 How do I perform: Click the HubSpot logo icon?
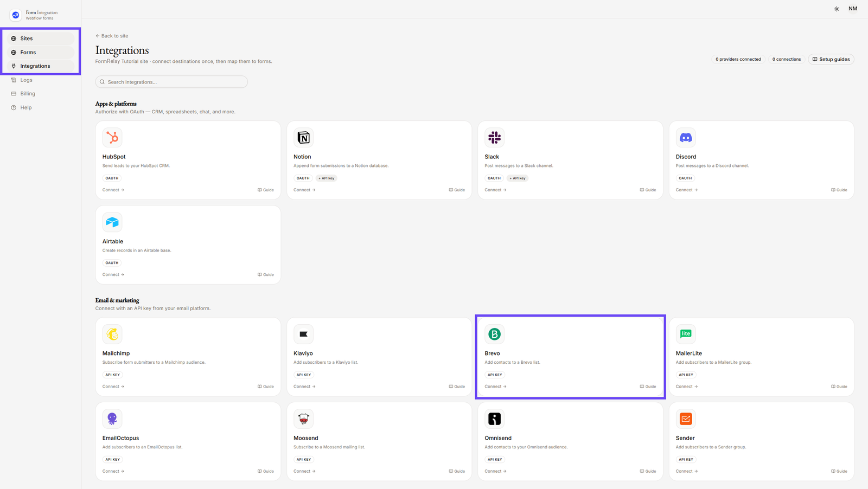click(x=112, y=138)
